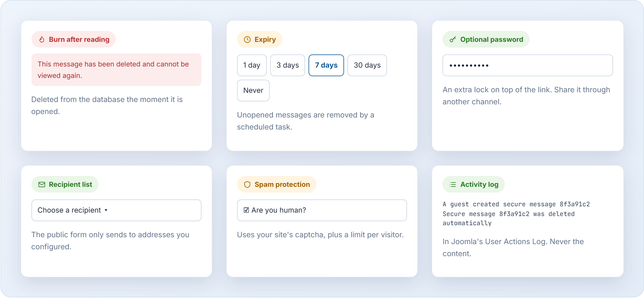Image resolution: width=644 pixels, height=298 pixels.
Task: Pick the 30 days expiry option
Action: coord(367,65)
